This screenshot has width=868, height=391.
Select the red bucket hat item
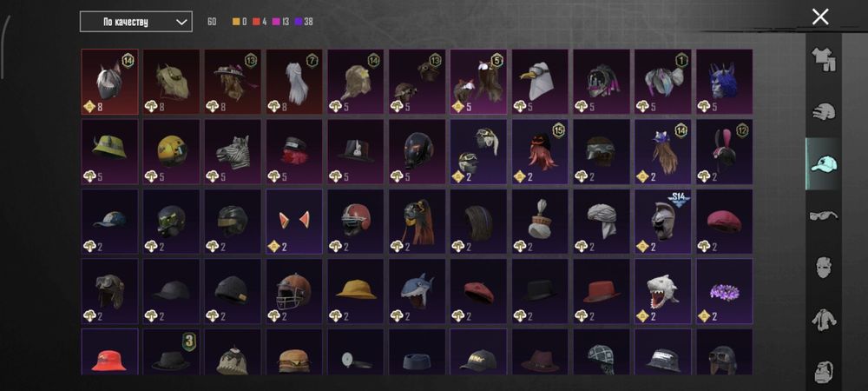(x=109, y=352)
